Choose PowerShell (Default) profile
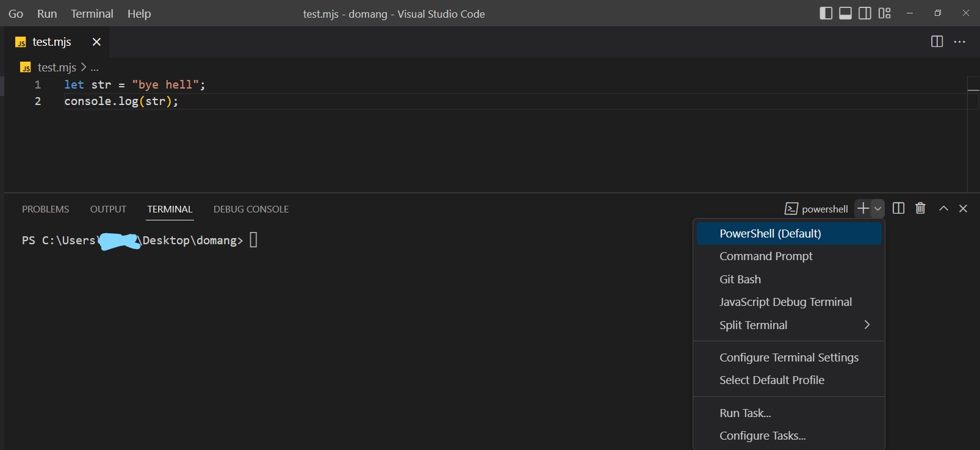This screenshot has width=980, height=450. [789, 233]
